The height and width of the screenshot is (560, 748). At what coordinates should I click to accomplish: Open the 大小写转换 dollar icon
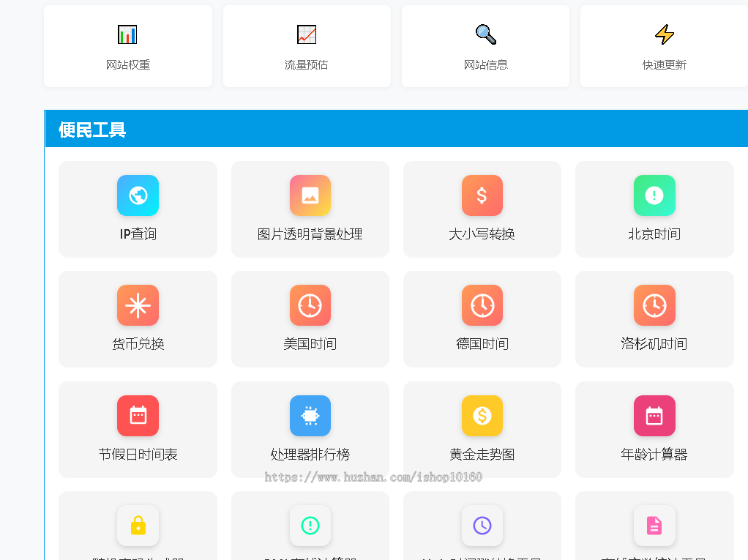pyautogui.click(x=482, y=195)
